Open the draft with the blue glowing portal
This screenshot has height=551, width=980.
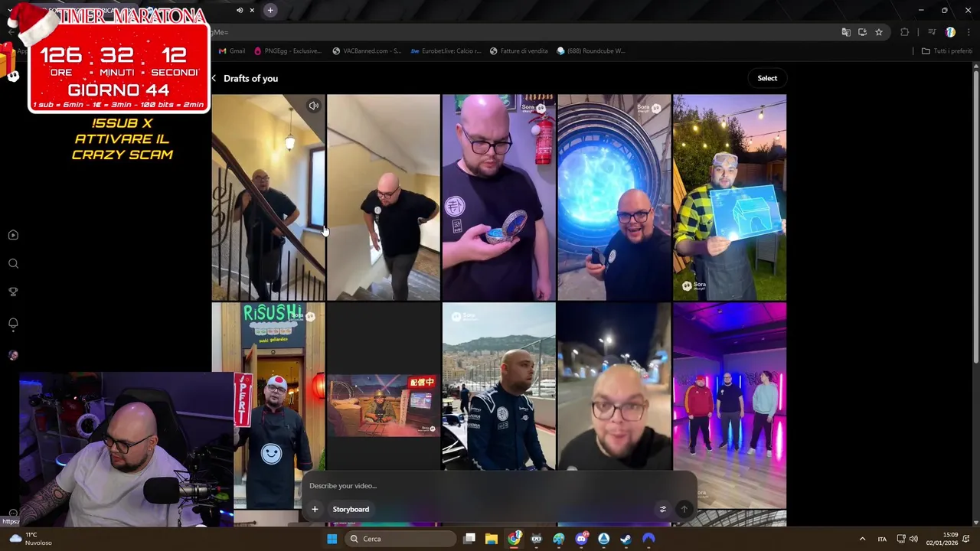(x=614, y=197)
